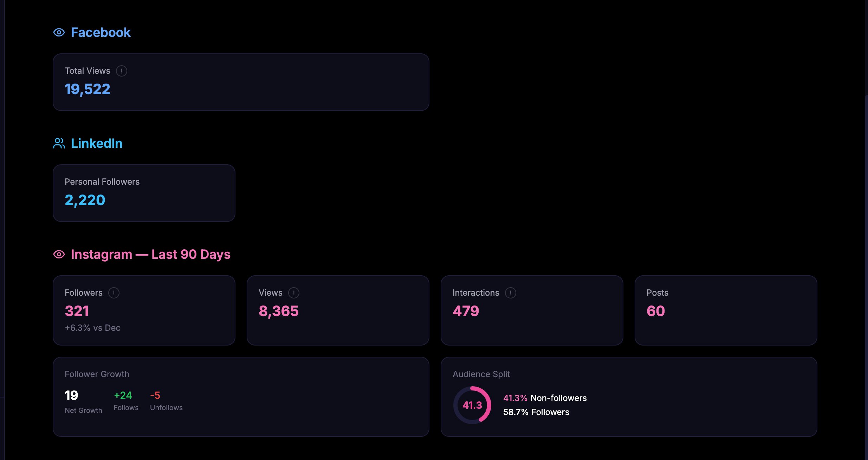Select the 479 Interactions value
This screenshot has width=868, height=460.
point(466,311)
